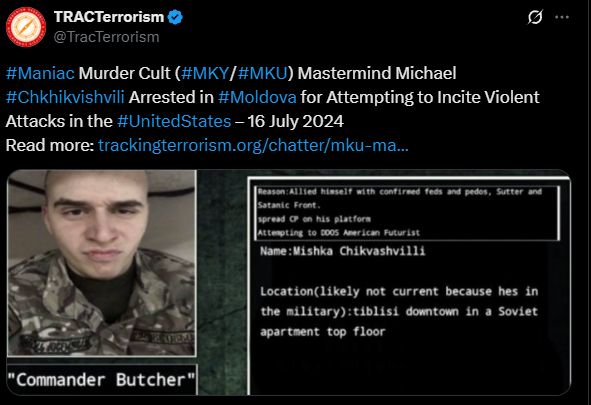Image resolution: width=591 pixels, height=405 pixels.
Task: Select the #Chkhikvishvili hashtag
Action: (65, 97)
